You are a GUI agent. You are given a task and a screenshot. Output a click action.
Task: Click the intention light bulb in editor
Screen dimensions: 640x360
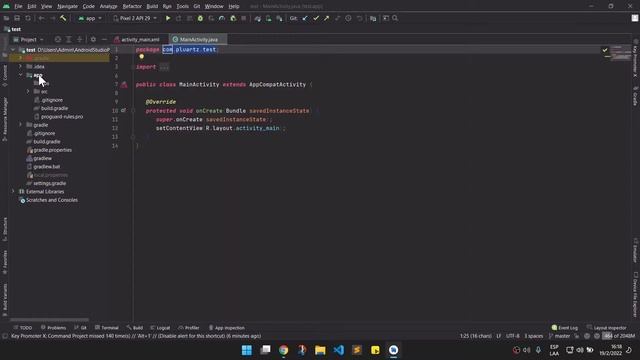pos(142,57)
